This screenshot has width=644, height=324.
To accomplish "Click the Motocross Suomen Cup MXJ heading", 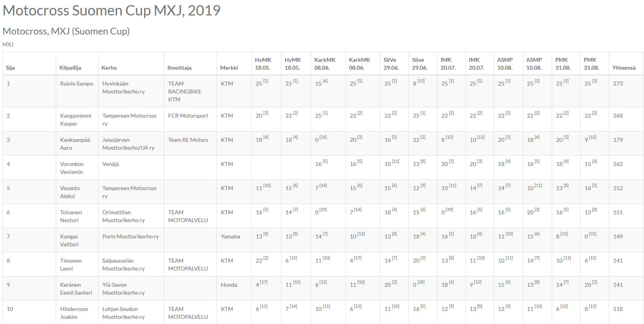I will tap(112, 11).
